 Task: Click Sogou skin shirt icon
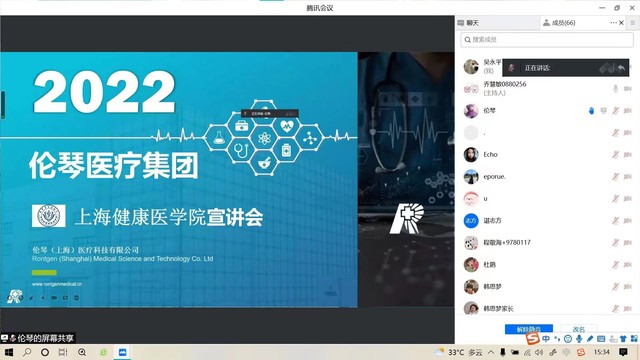623,339
